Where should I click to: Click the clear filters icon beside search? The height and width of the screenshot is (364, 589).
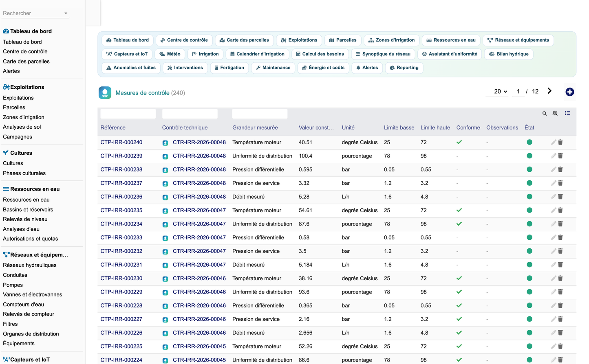(555, 114)
